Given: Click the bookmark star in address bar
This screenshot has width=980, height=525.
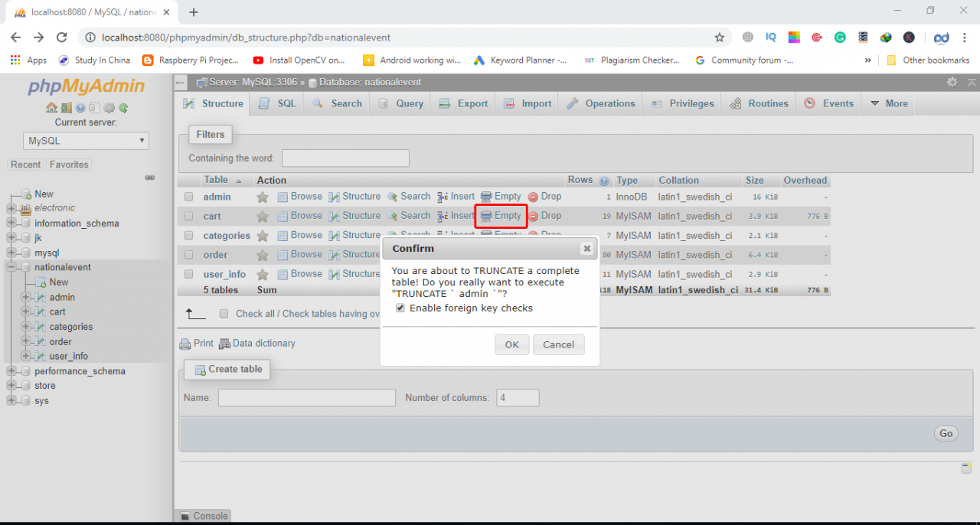Looking at the screenshot, I should pos(719,37).
